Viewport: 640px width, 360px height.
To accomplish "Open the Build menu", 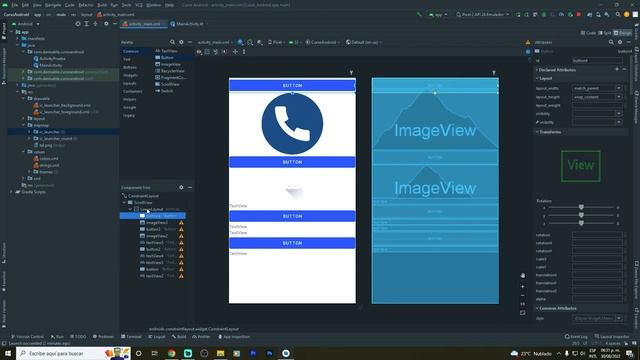I will coord(102,5).
